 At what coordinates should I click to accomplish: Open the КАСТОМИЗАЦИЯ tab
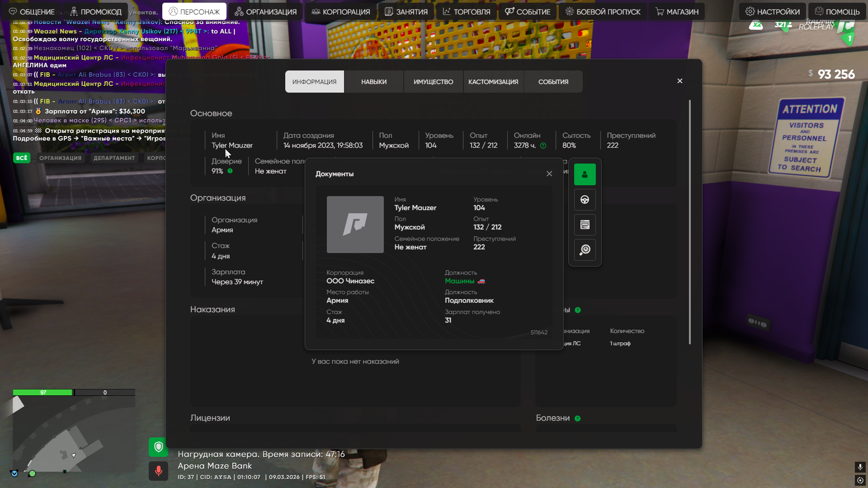(x=493, y=82)
